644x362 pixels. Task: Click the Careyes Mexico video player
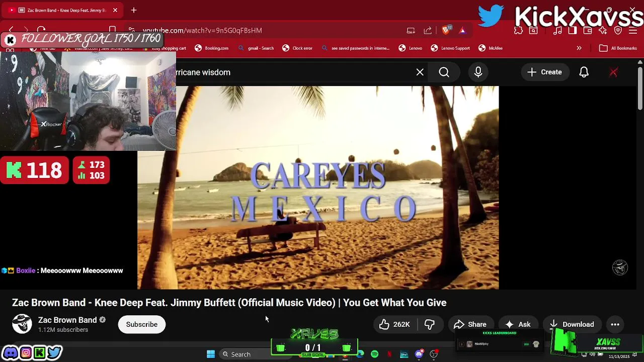point(318,188)
